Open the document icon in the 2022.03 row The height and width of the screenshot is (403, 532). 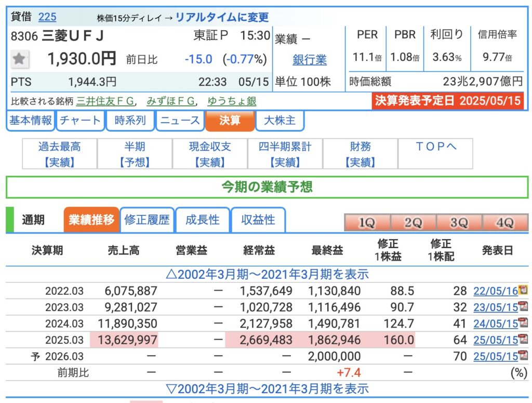[x=523, y=290]
